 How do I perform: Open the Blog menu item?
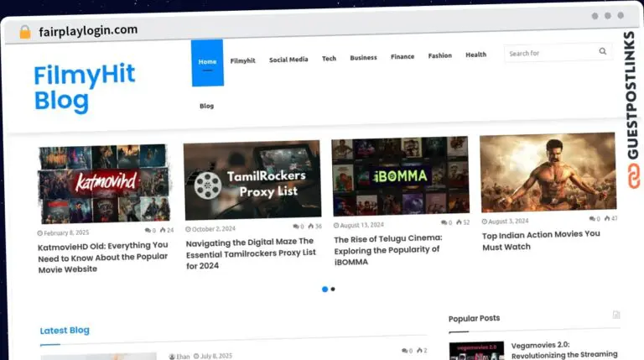(x=206, y=106)
